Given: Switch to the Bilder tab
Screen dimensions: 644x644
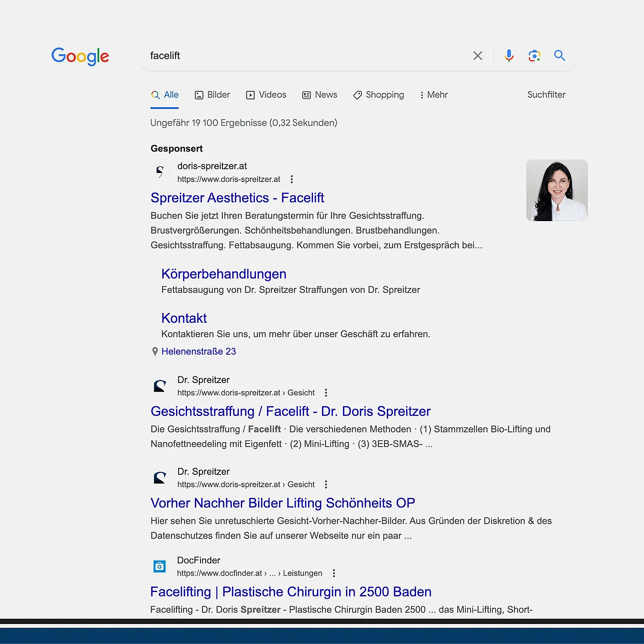Looking at the screenshot, I should [213, 94].
